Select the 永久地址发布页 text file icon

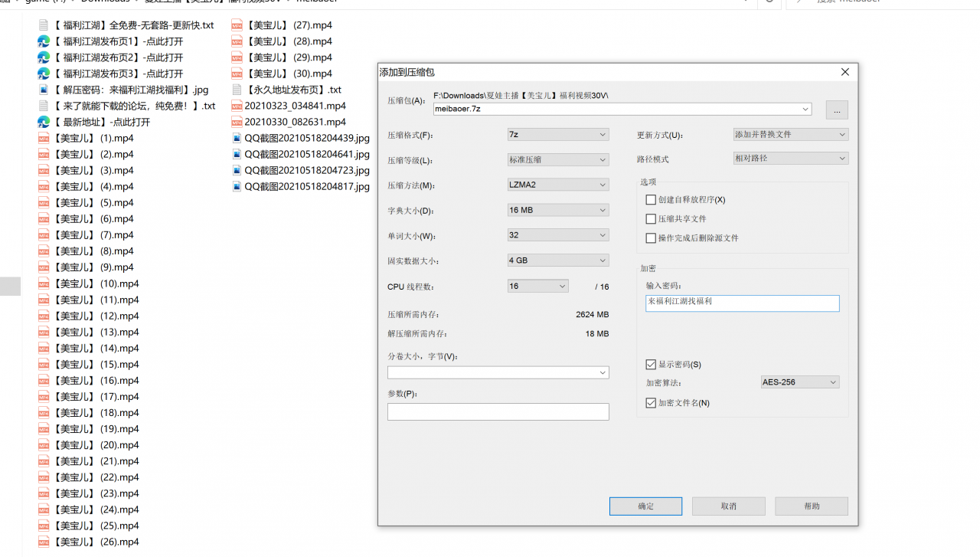click(237, 90)
